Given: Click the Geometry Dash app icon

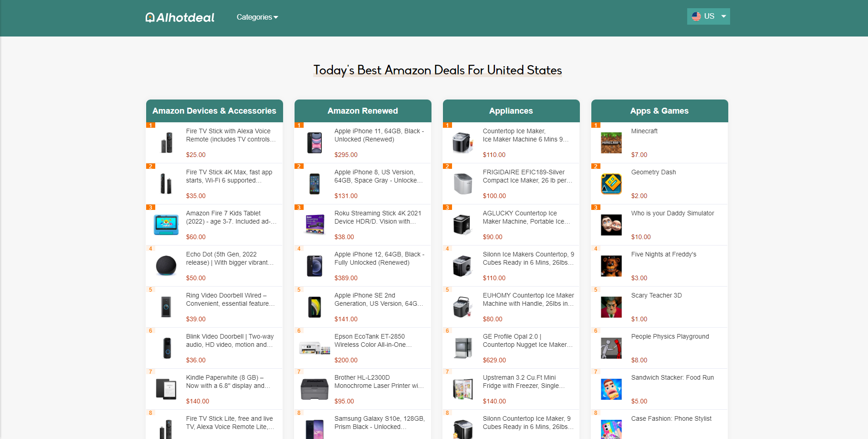Looking at the screenshot, I should 611,184.
